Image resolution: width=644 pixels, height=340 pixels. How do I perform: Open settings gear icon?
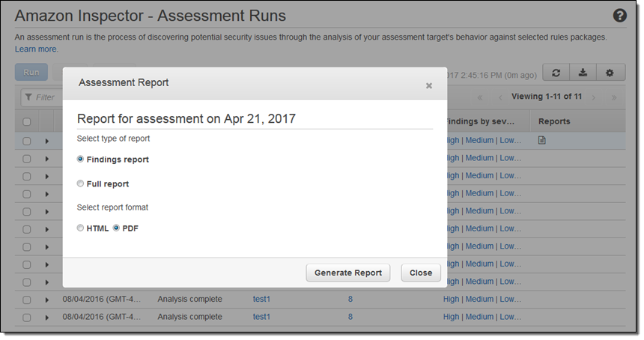coord(610,73)
